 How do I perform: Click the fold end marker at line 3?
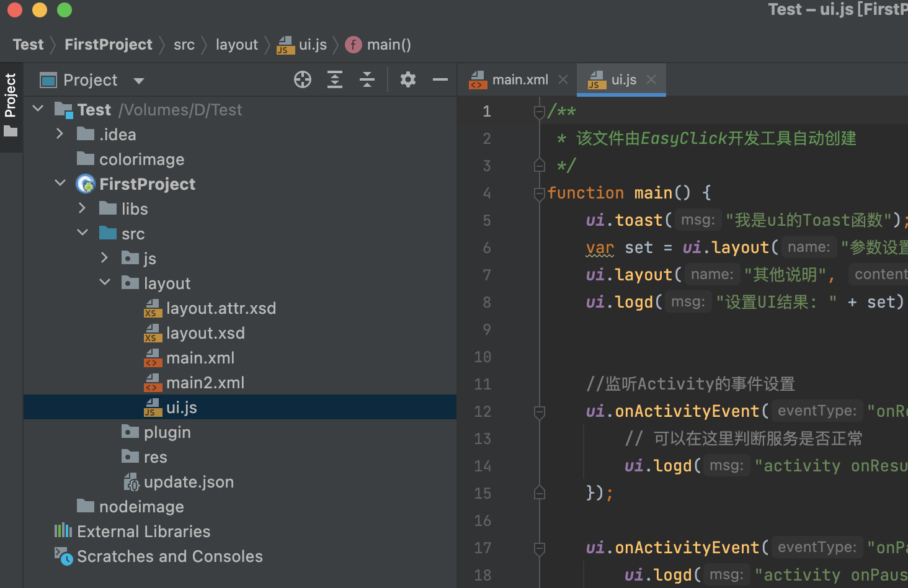540,165
